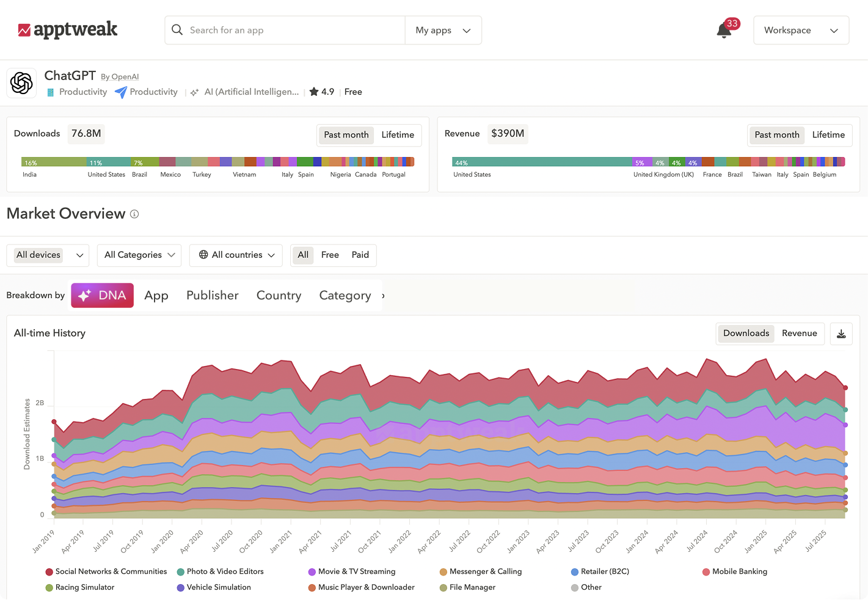Click the globe icon in countries filter
The width and height of the screenshot is (868, 600).
[203, 255]
